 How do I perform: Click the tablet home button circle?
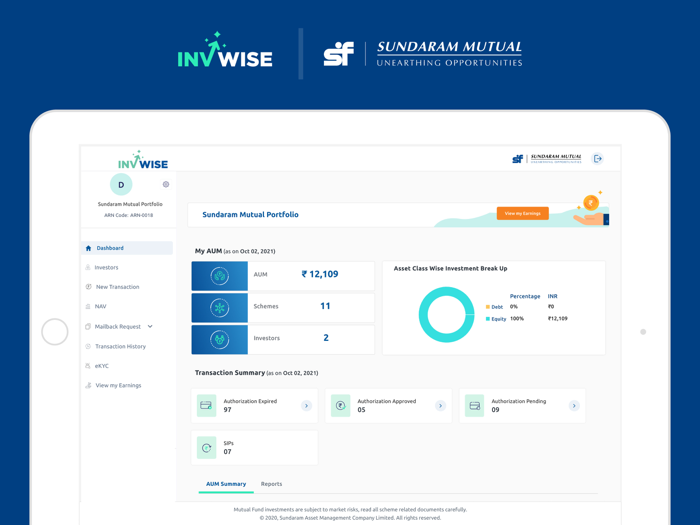pyautogui.click(x=54, y=332)
